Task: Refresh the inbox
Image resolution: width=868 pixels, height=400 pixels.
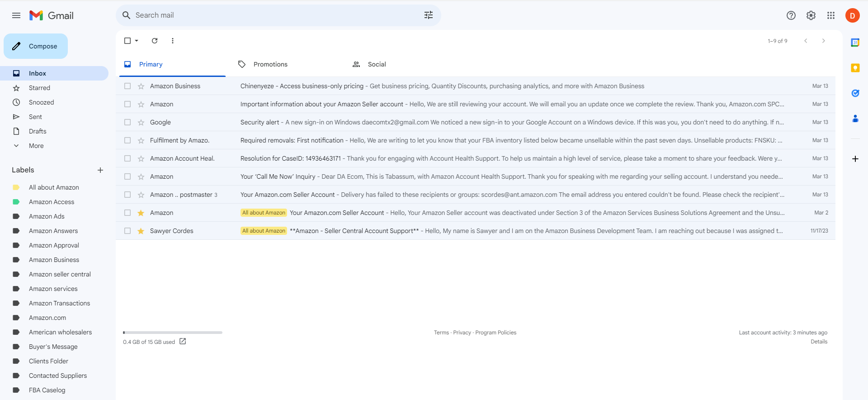Action: click(x=155, y=41)
